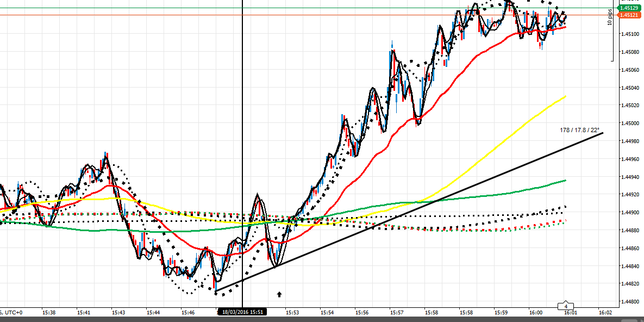Click the 1.44800 price axis label
Screen dimensions: 644x322
point(630,300)
